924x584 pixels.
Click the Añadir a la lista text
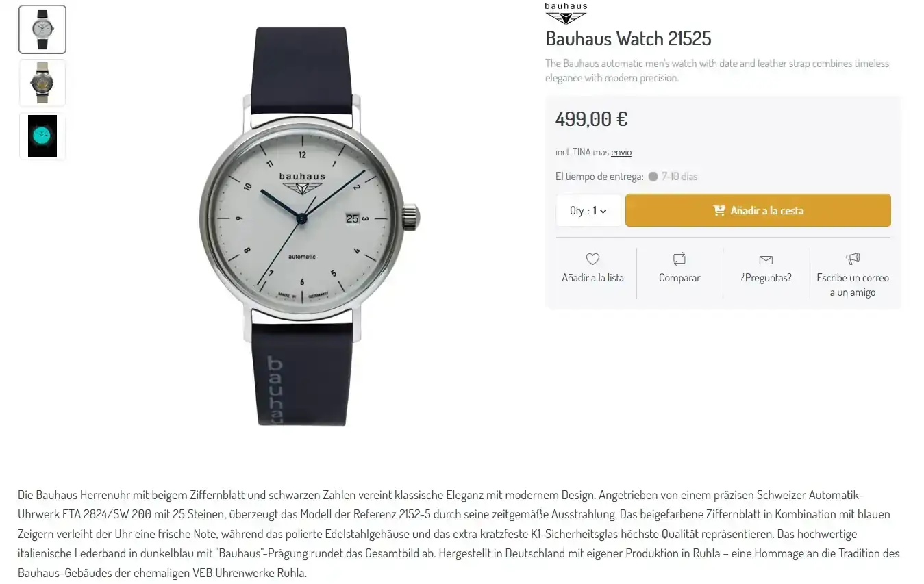(592, 278)
